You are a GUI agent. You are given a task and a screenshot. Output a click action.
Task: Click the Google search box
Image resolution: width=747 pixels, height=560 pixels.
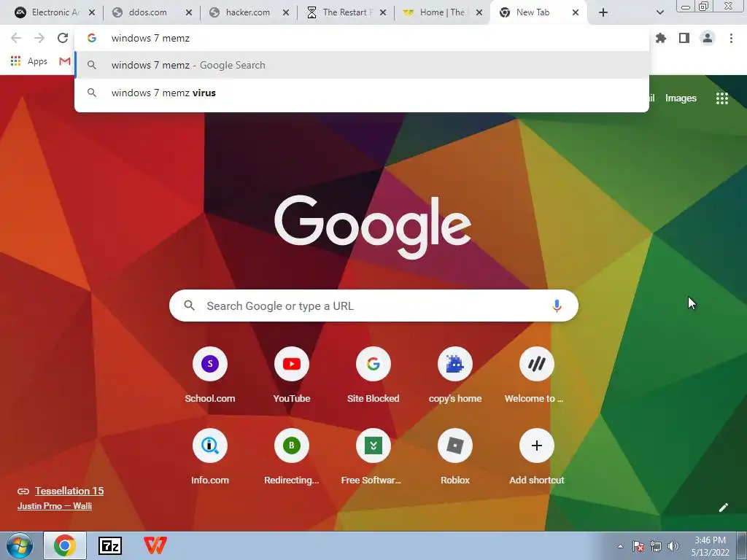[x=373, y=306]
